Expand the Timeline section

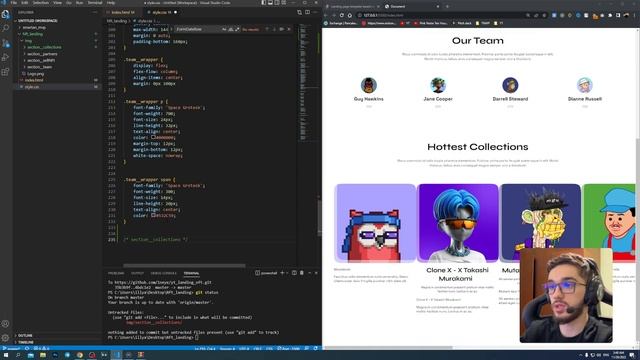tap(26, 342)
